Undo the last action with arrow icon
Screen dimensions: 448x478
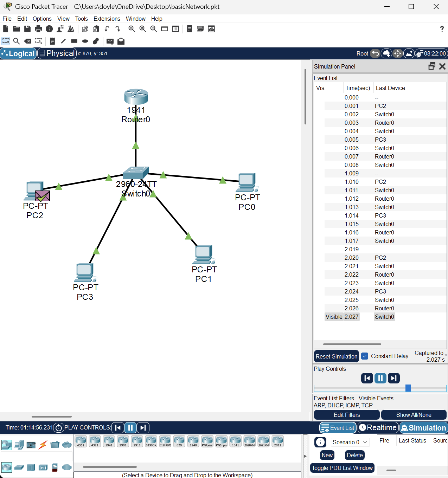107,29
